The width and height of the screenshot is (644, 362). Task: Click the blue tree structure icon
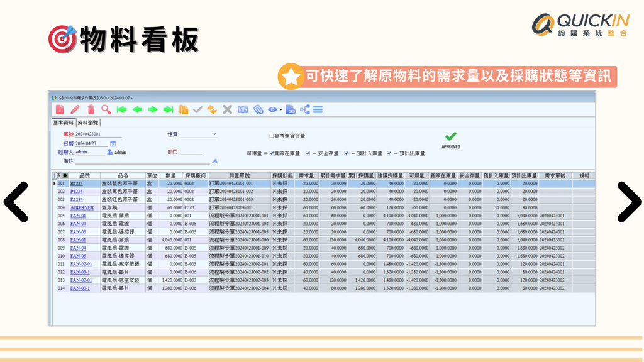[305, 109]
